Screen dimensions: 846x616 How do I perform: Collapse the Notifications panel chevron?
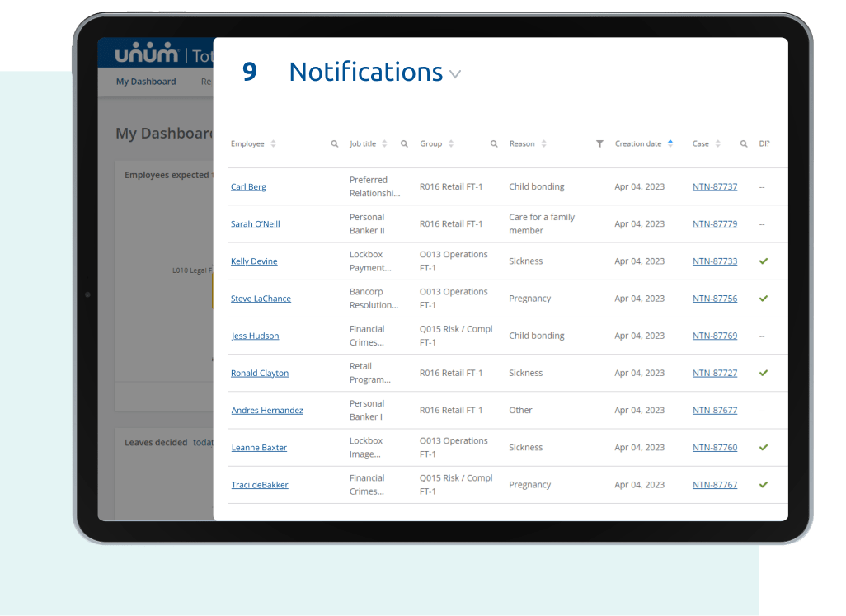pyautogui.click(x=455, y=74)
